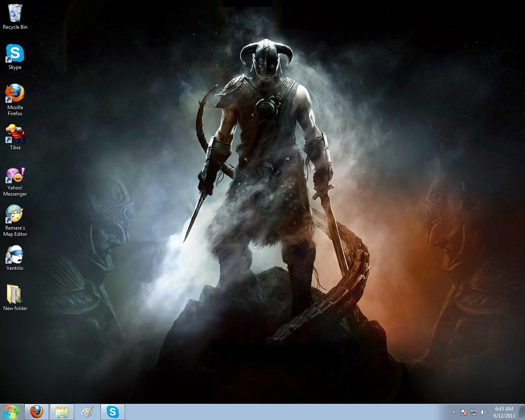Open Firefox from the taskbar
Image resolution: width=525 pixels, height=420 pixels.
tap(37, 412)
